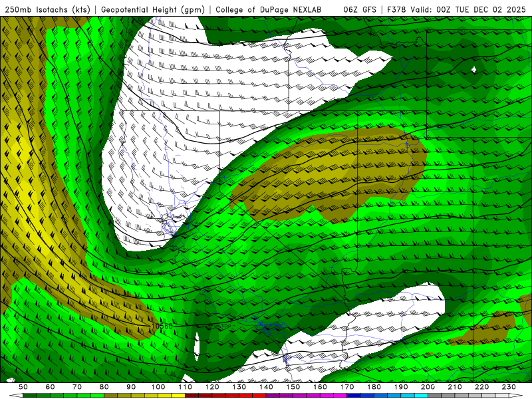
Task: Click the '90' color bar label
Action: tap(131, 387)
